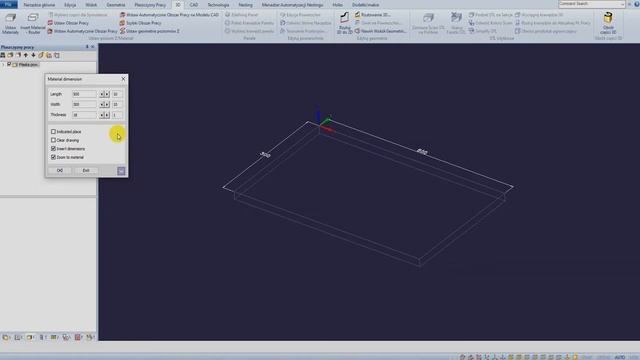Click Wstaw Automatyczne Obszar Pracy na Modelu CAD
The image size is (640, 360).
(x=169, y=15)
